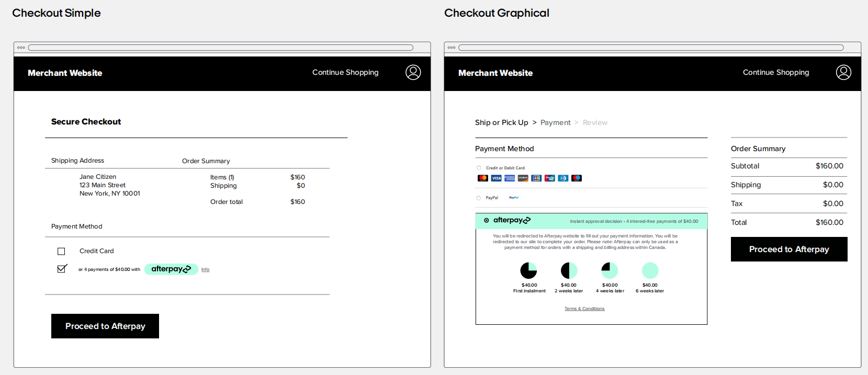
Task: Open the Review breadcrumb step
Action: point(595,123)
